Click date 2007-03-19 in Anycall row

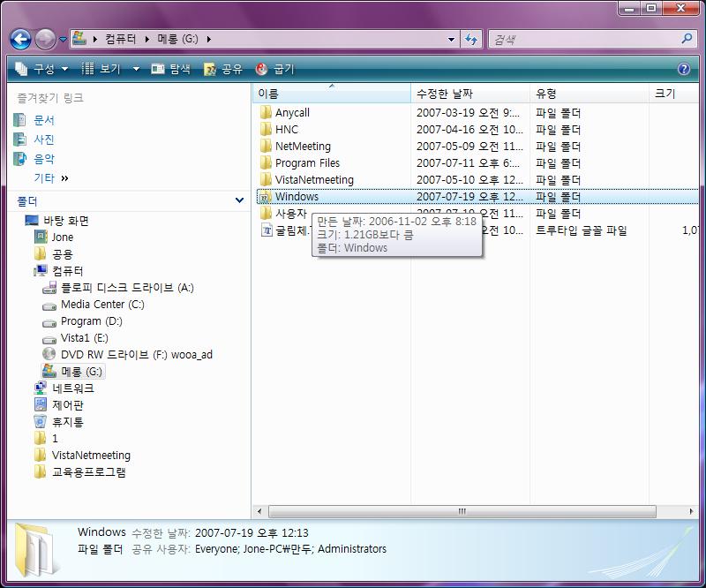point(468,113)
